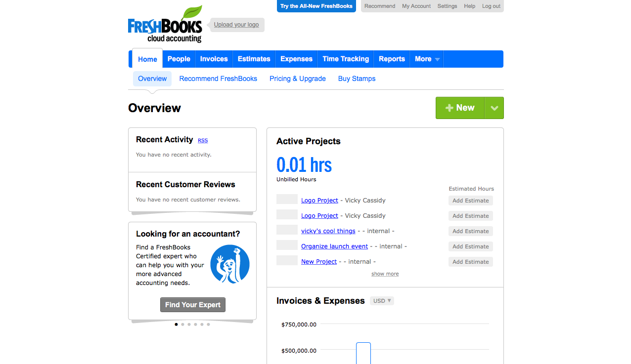The width and height of the screenshot is (631, 364).
Task: Expand the More navigation menu
Action: pos(427,59)
